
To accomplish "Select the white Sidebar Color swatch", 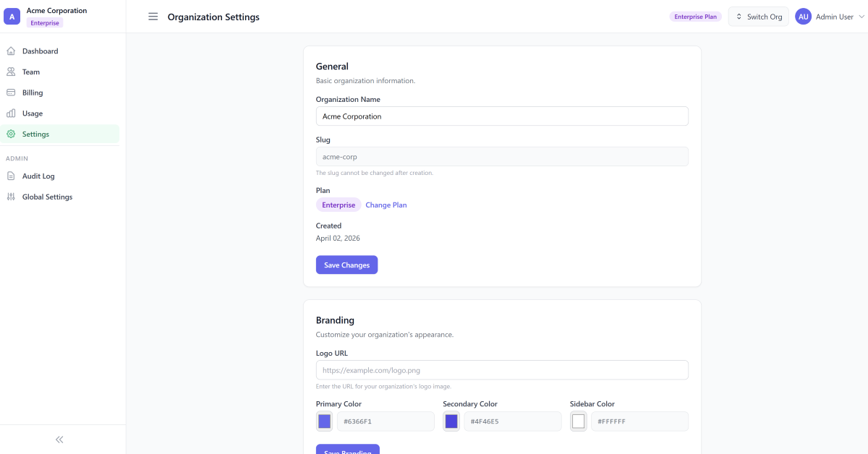I will [578, 421].
